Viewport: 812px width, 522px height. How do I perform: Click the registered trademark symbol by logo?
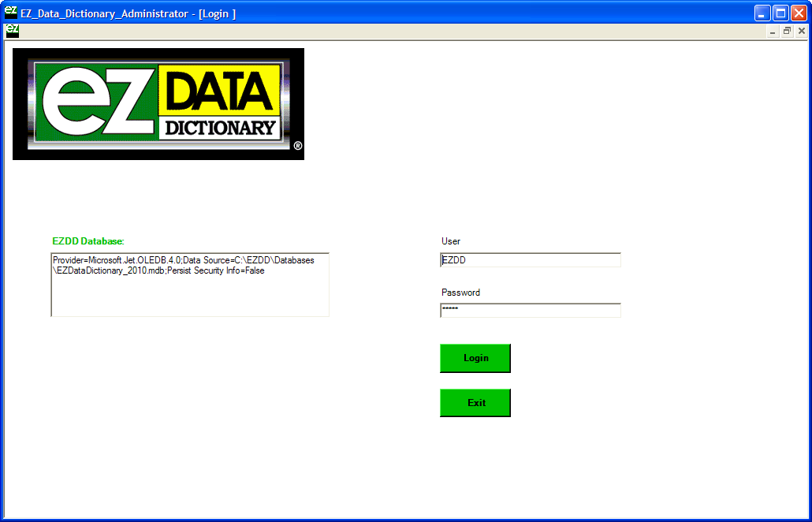[x=297, y=146]
